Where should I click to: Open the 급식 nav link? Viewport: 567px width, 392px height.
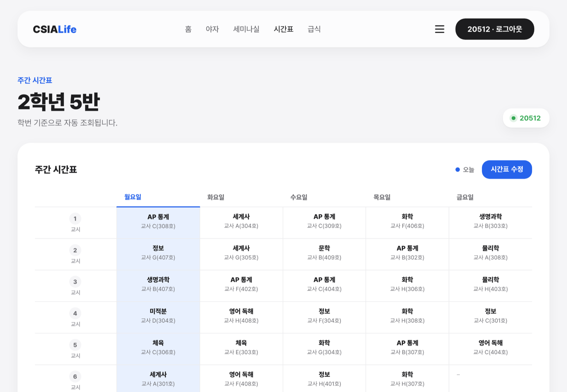[x=314, y=29]
